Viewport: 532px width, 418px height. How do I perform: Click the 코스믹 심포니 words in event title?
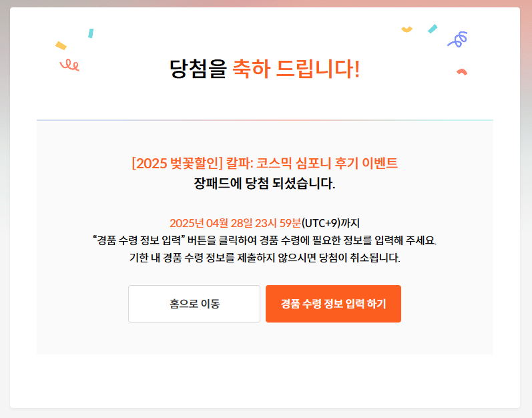click(293, 163)
